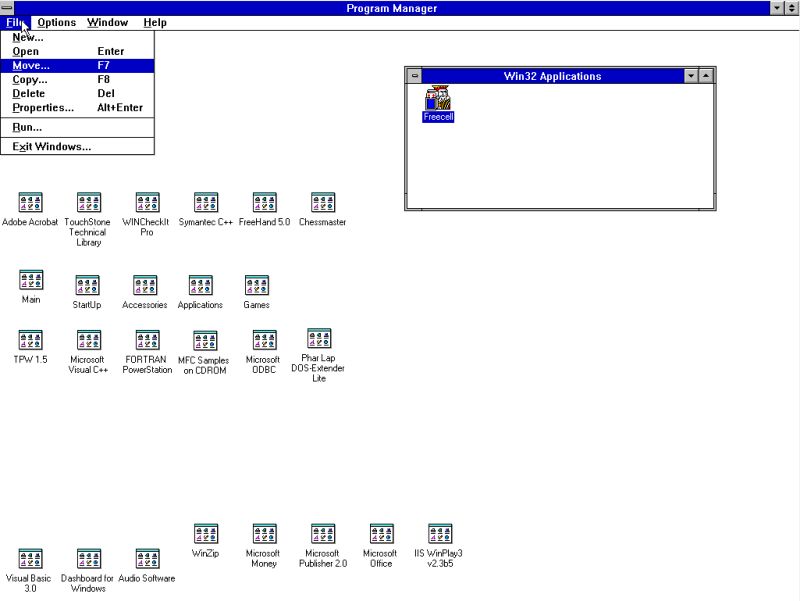The image size is (800, 601).
Task: Choose Open from the File menu
Action: [x=77, y=51]
